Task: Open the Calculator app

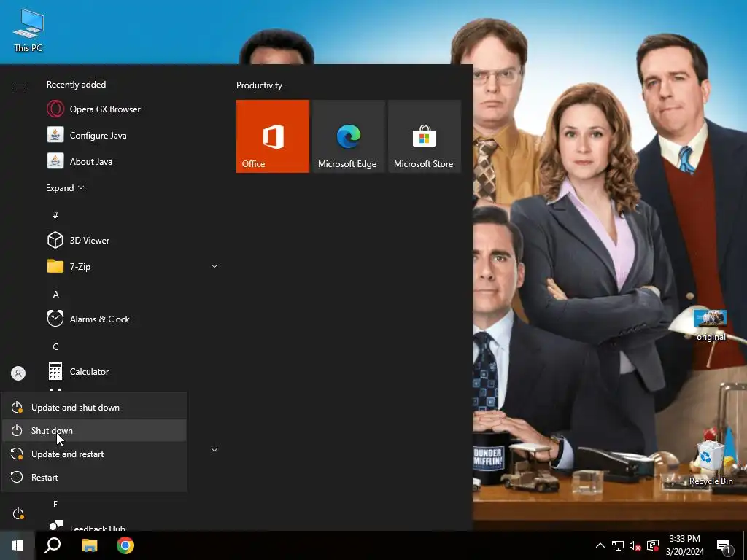Action: [x=133, y=371]
